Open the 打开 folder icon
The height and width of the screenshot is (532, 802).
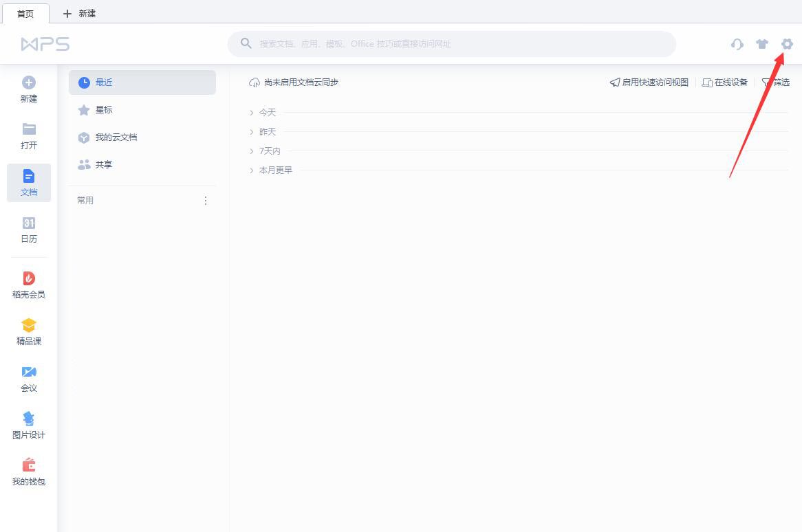click(x=29, y=129)
